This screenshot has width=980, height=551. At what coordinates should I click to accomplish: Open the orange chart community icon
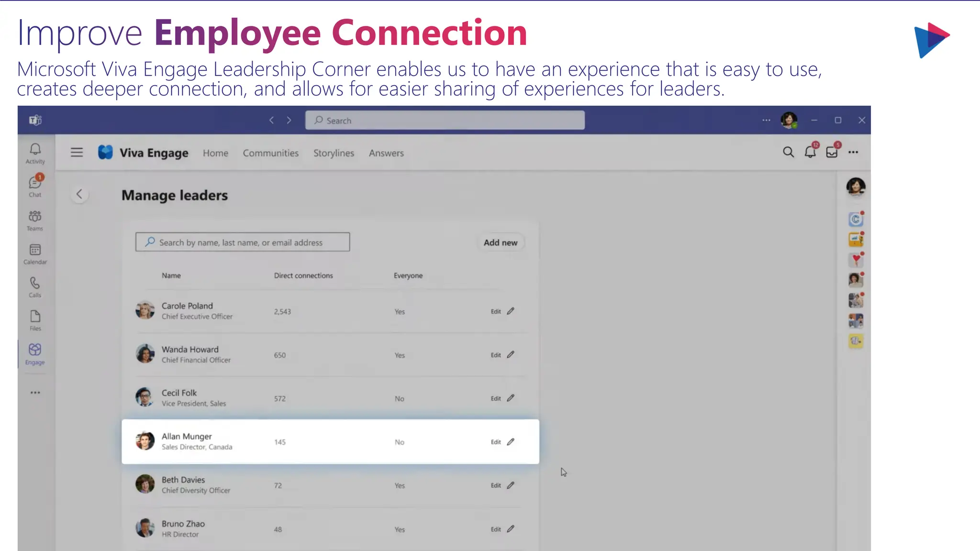856,240
